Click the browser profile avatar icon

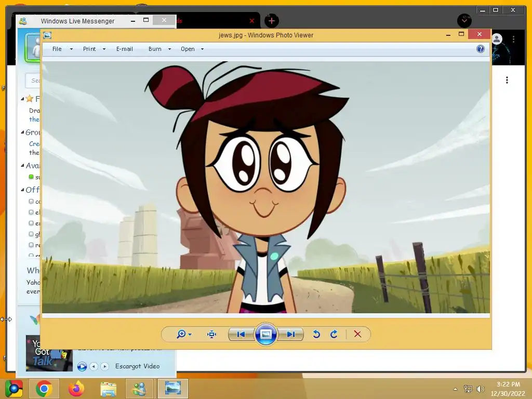pos(497,39)
